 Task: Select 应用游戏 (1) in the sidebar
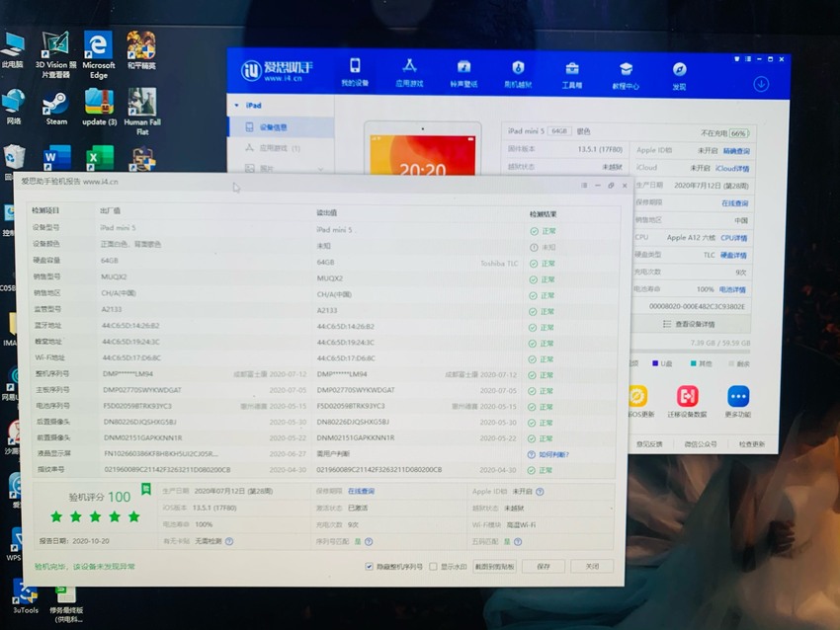click(x=282, y=148)
